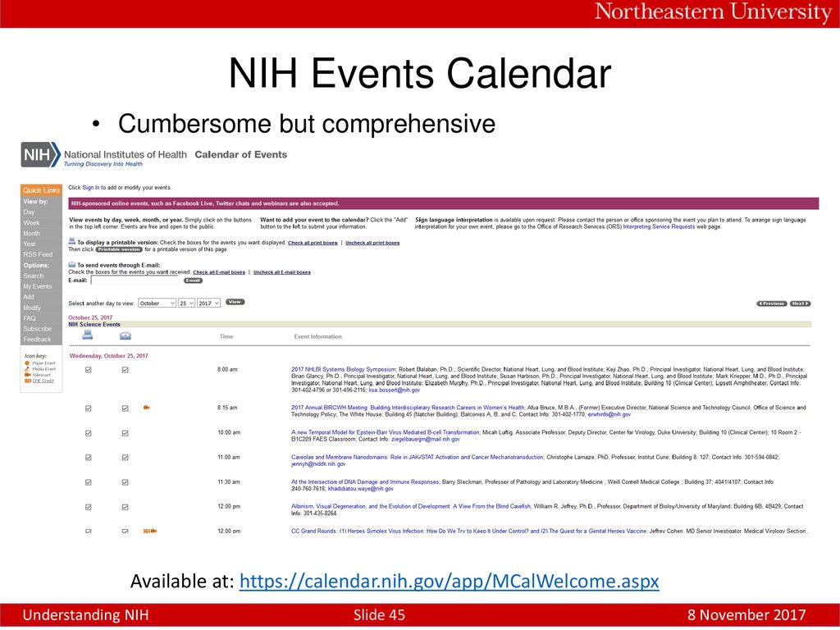Toggle print checkbox for 8:15 am event
Image resolution: width=840 pixels, height=630 pixels.
coord(89,409)
